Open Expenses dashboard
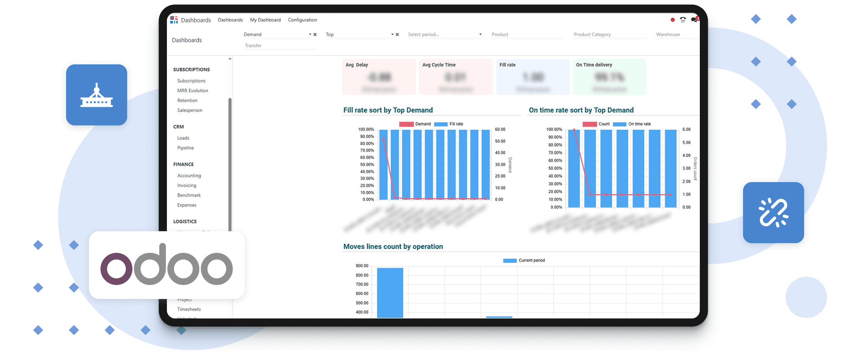This screenshot has height=357, width=868. (x=187, y=205)
